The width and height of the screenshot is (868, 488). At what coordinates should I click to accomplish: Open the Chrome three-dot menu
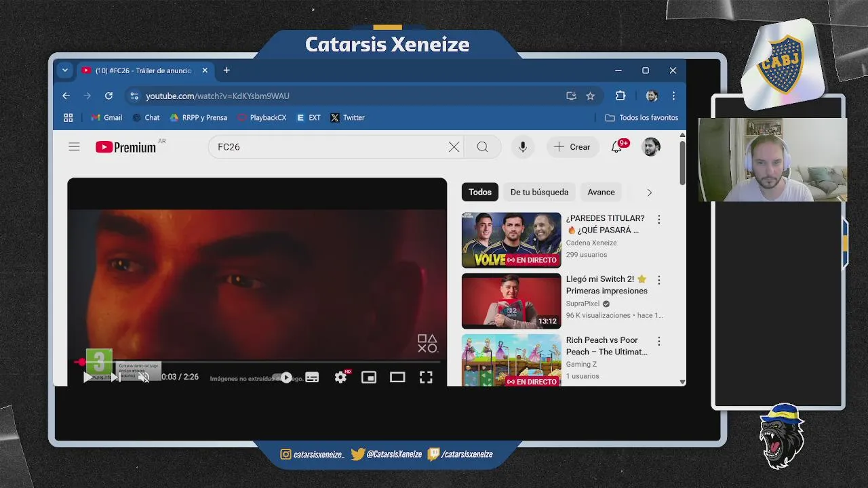tap(673, 96)
